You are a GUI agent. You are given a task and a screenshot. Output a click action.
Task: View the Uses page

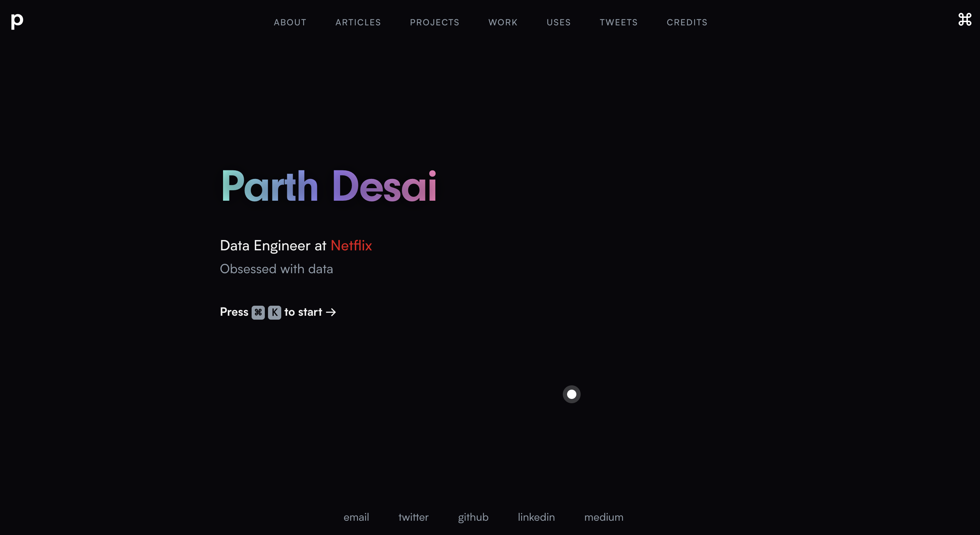pos(559,22)
